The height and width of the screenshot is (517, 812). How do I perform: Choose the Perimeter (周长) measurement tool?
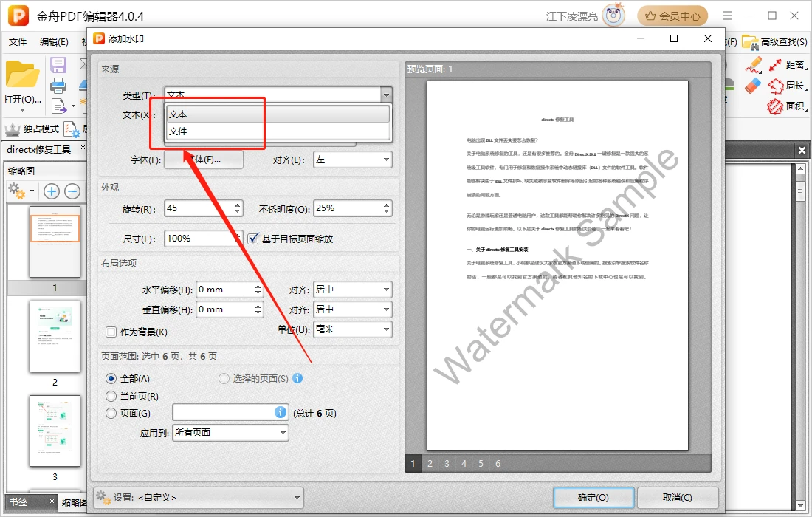pos(785,86)
